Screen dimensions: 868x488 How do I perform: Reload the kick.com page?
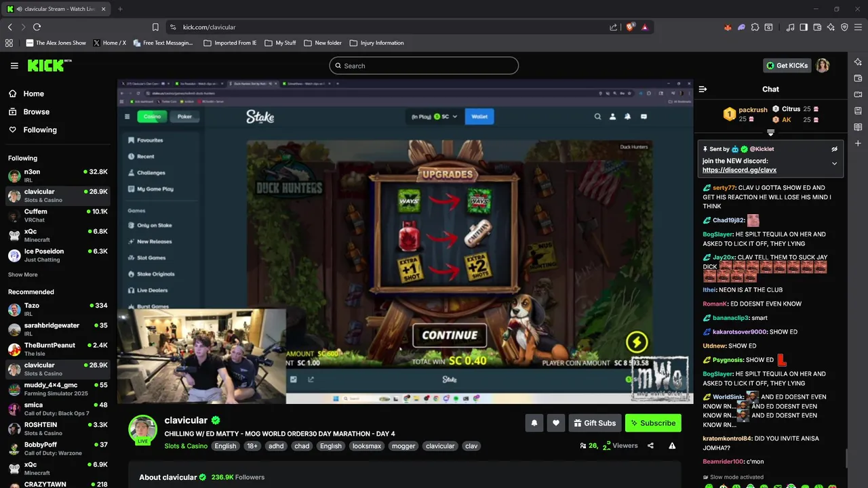pyautogui.click(x=37, y=27)
